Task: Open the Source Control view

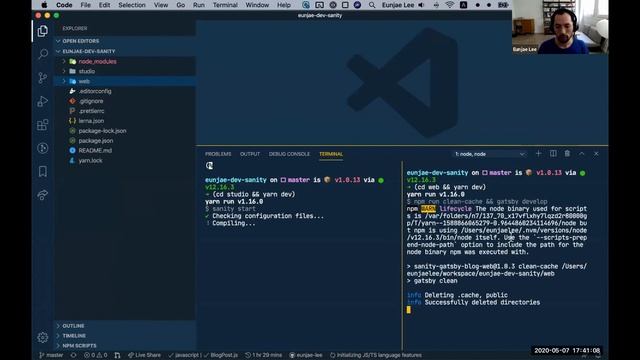Action: tap(42, 78)
